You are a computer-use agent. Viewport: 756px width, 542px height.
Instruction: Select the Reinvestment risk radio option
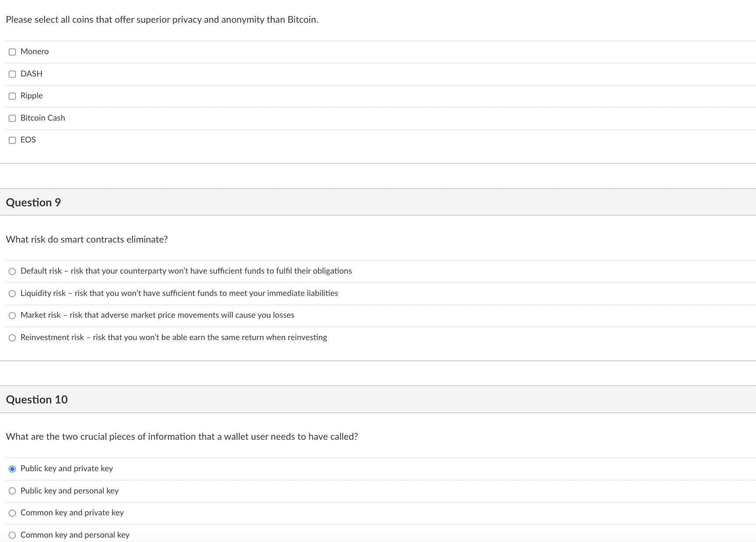[12, 338]
